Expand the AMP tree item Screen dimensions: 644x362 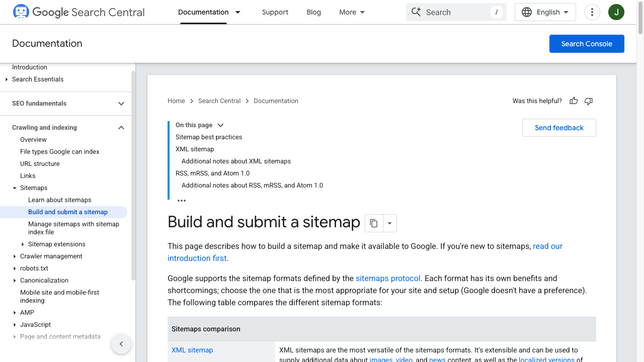pyautogui.click(x=15, y=313)
